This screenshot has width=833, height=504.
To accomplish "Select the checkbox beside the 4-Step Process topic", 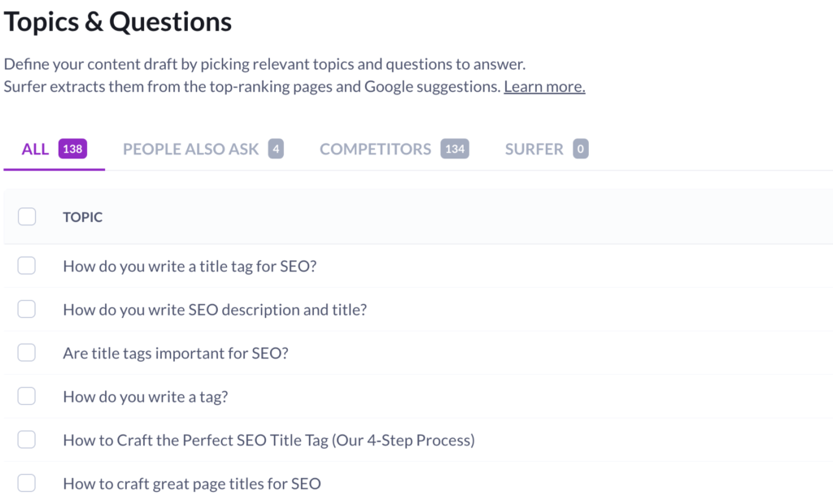I will pyautogui.click(x=27, y=439).
